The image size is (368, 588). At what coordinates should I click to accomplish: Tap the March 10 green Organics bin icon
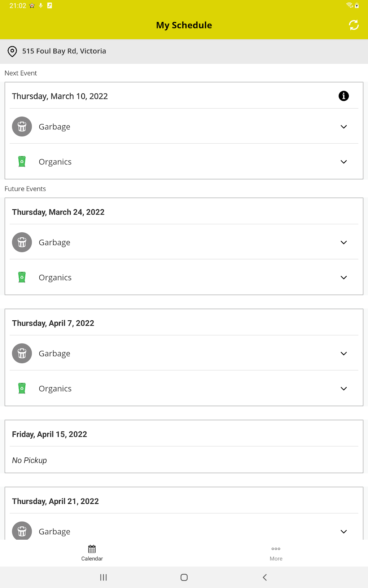[22, 162]
